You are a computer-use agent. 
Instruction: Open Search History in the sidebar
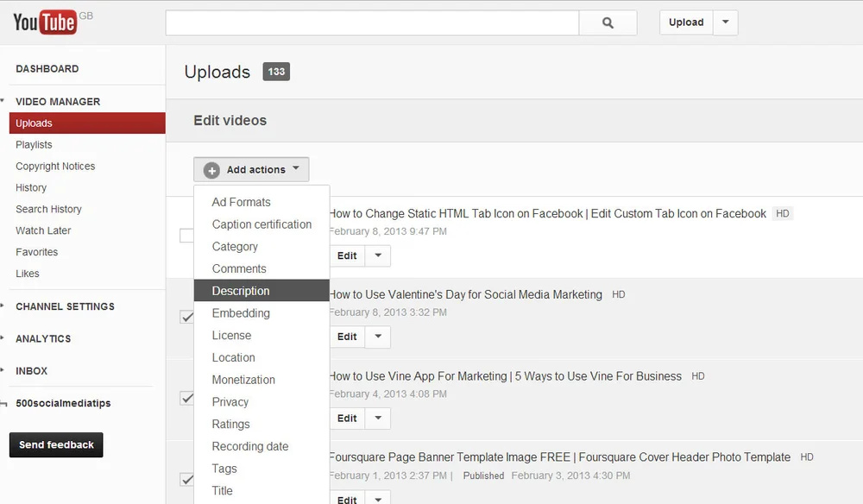(x=48, y=209)
